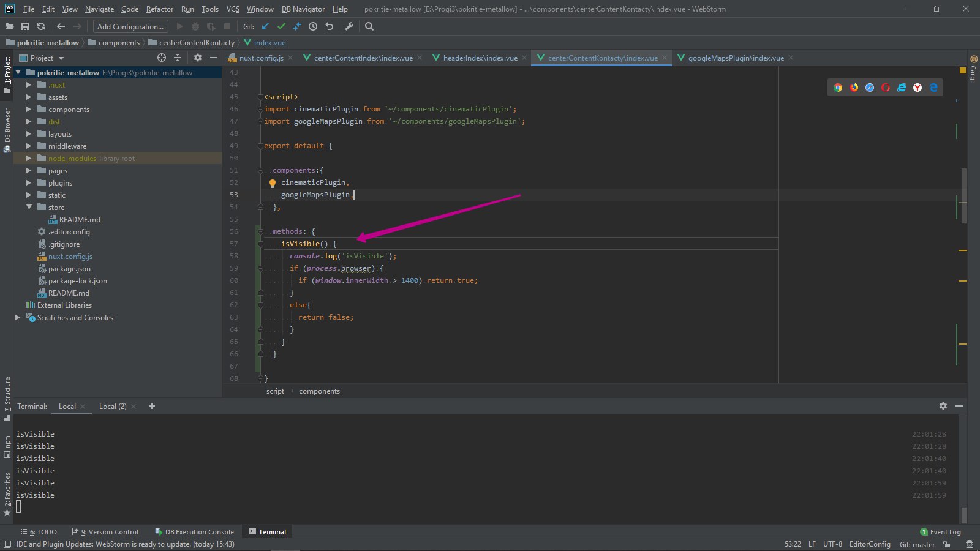Viewport: 980px width, 551px height.
Task: Collapse the store folder
Action: (x=29, y=208)
